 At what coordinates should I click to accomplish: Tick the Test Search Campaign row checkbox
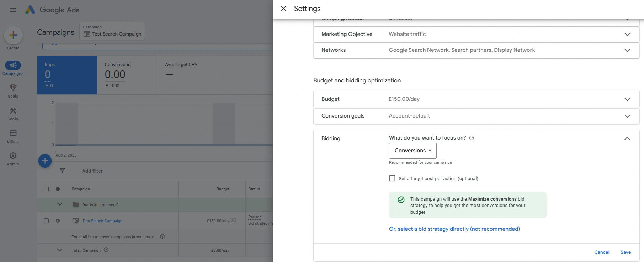(x=46, y=221)
